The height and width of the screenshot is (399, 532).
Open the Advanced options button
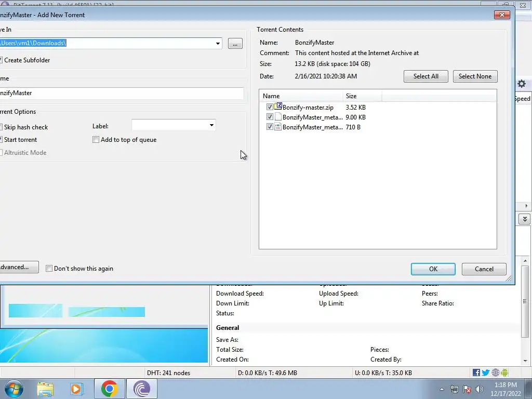18,267
